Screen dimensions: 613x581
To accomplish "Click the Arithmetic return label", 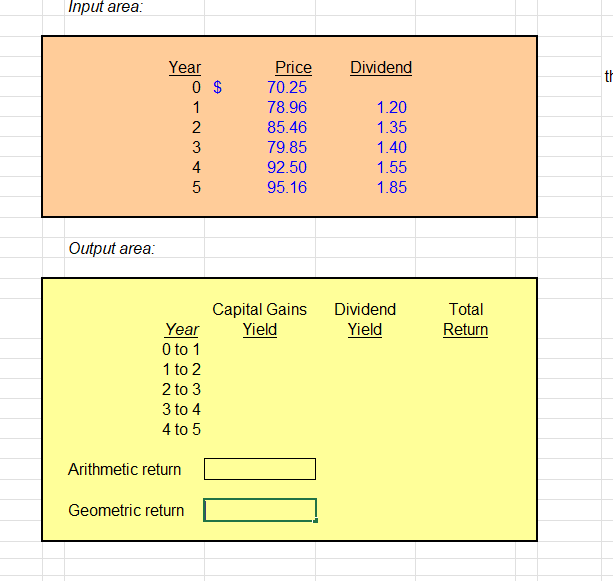I will click(x=124, y=469).
